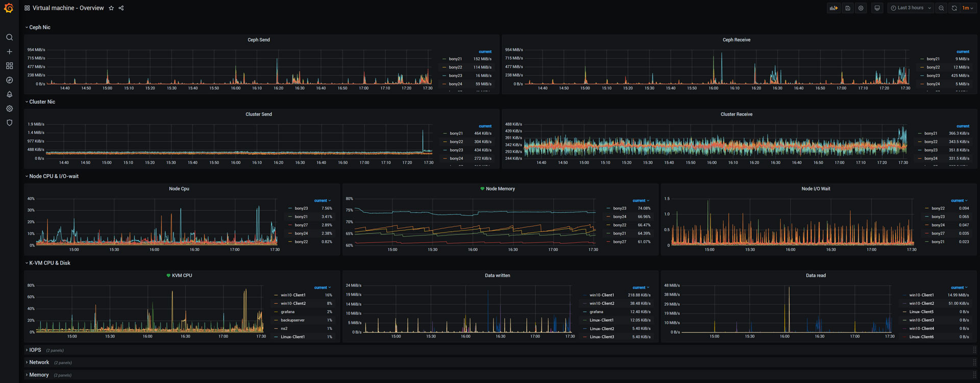
Task: Switch to TV cycle view mode
Action: 877,8
